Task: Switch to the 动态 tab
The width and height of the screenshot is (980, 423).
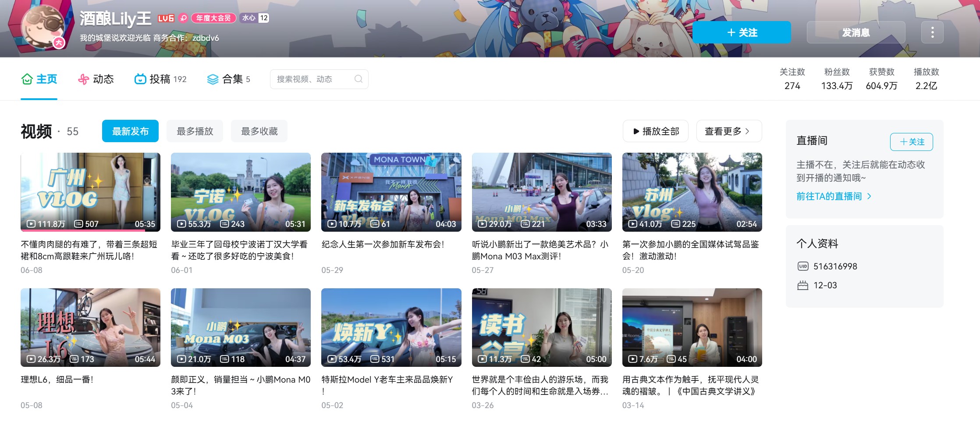Action: tap(103, 79)
